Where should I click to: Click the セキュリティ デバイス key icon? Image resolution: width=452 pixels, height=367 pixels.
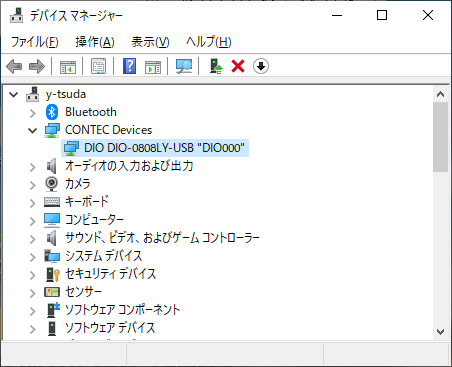pyautogui.click(x=53, y=274)
